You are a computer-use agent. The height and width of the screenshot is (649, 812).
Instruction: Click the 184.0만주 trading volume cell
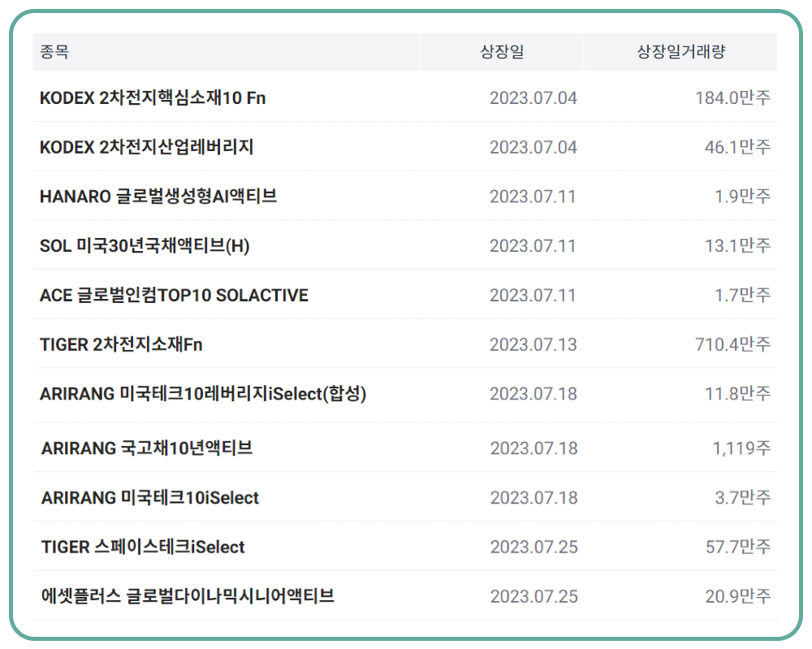point(732,98)
